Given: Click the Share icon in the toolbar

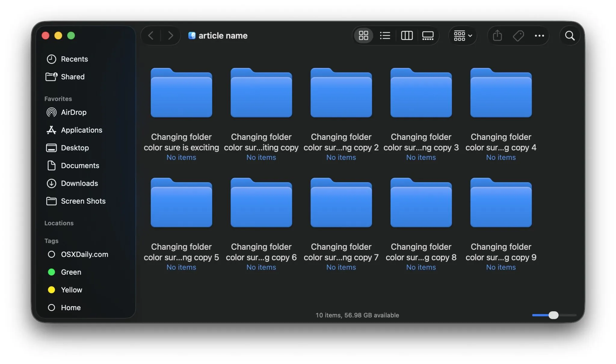Looking at the screenshot, I should [x=497, y=35].
